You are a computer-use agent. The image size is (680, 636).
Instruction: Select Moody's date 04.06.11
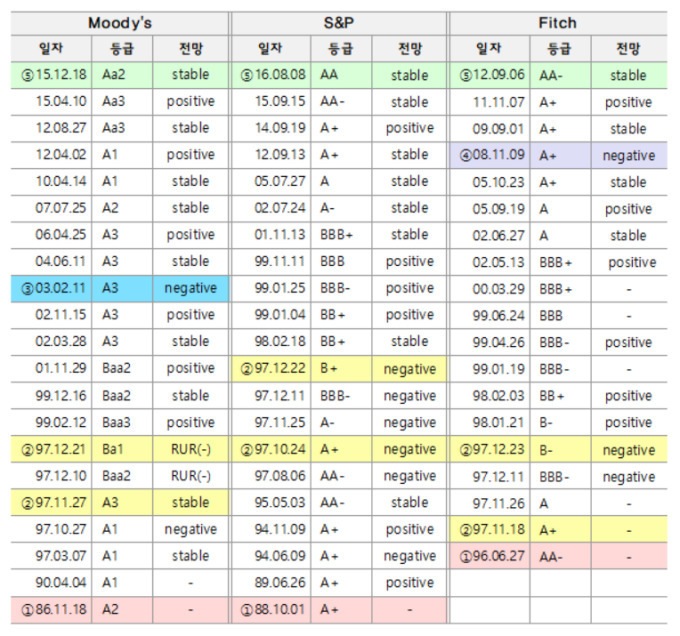pyautogui.click(x=61, y=261)
